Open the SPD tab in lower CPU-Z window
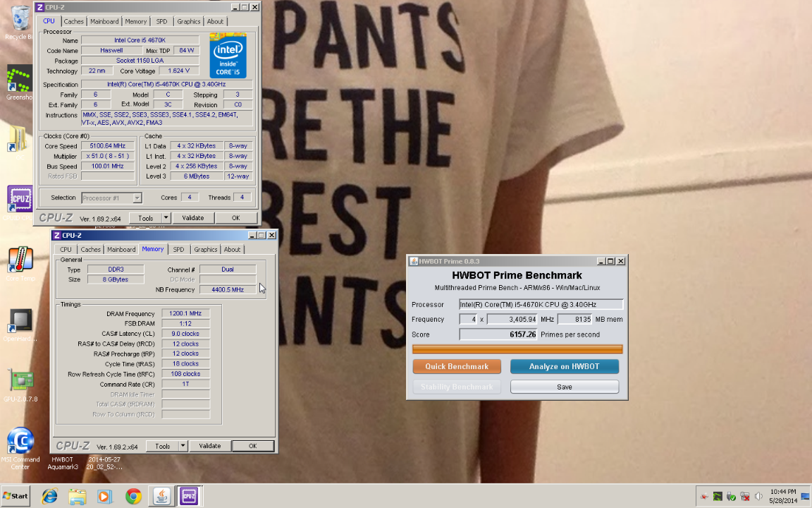Screen dimensions: 812x508 pos(178,249)
